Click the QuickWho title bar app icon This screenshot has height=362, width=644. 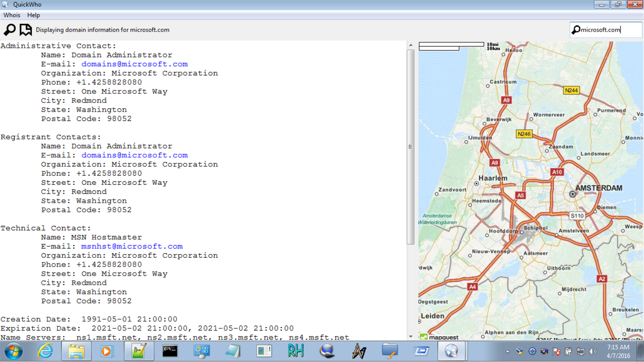pyautogui.click(x=5, y=4)
